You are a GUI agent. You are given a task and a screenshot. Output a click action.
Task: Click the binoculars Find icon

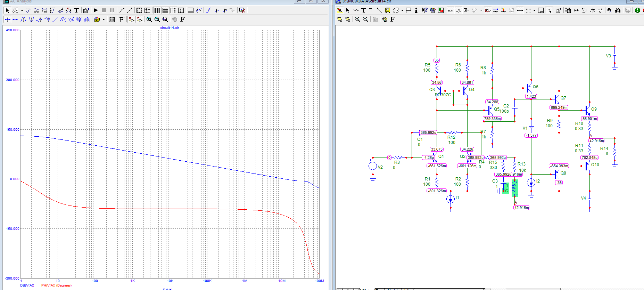point(618,10)
